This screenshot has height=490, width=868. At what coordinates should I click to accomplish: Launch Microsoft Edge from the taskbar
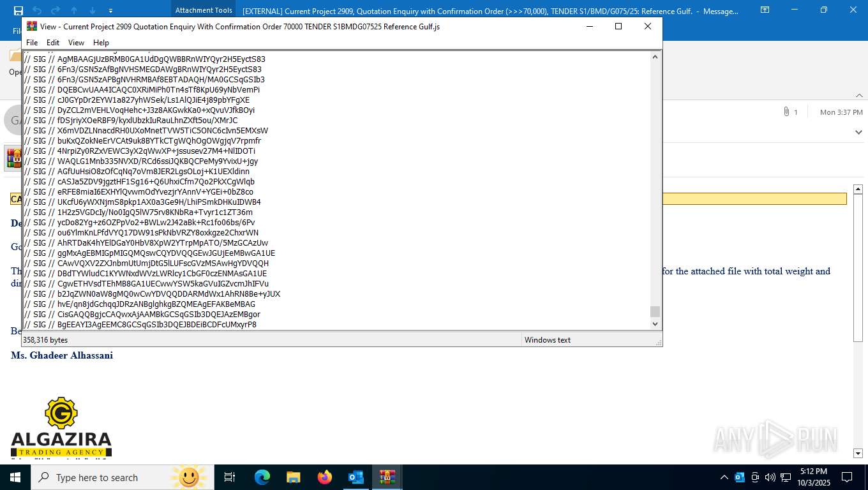tap(262, 477)
